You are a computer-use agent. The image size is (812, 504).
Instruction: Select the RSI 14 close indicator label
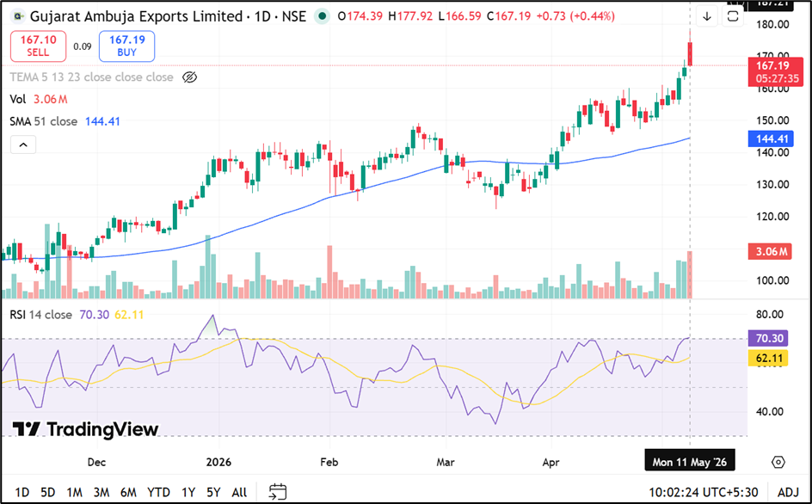41,315
